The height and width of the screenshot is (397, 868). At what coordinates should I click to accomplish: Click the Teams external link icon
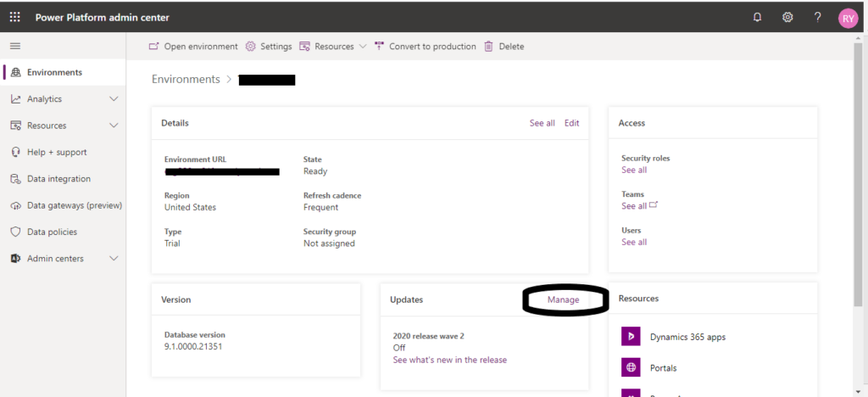tap(654, 205)
